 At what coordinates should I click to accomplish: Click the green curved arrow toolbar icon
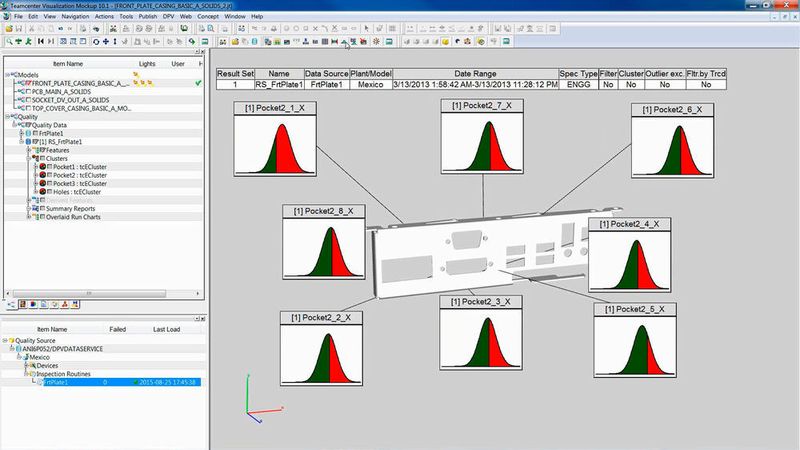[x=192, y=41]
